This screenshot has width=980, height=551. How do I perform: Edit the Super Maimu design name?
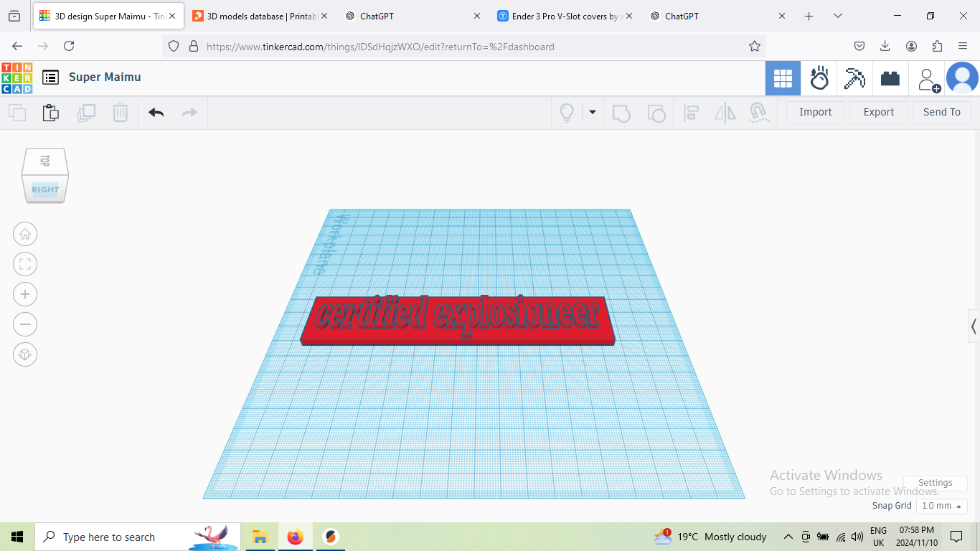pos(105,77)
